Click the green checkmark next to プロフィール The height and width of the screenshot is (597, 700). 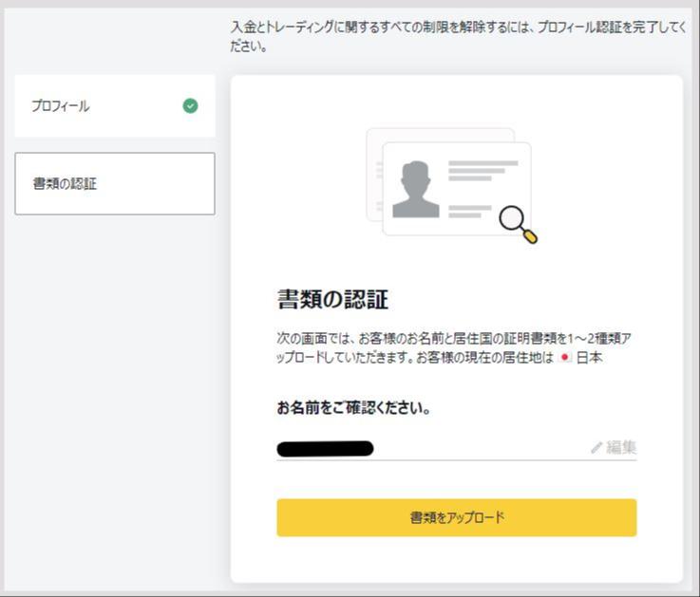(x=190, y=105)
